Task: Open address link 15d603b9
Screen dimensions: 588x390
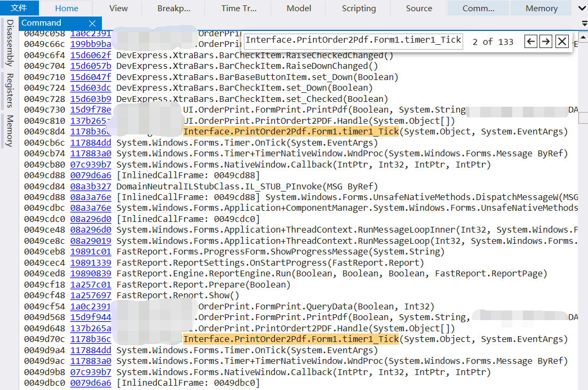Action: (91, 99)
